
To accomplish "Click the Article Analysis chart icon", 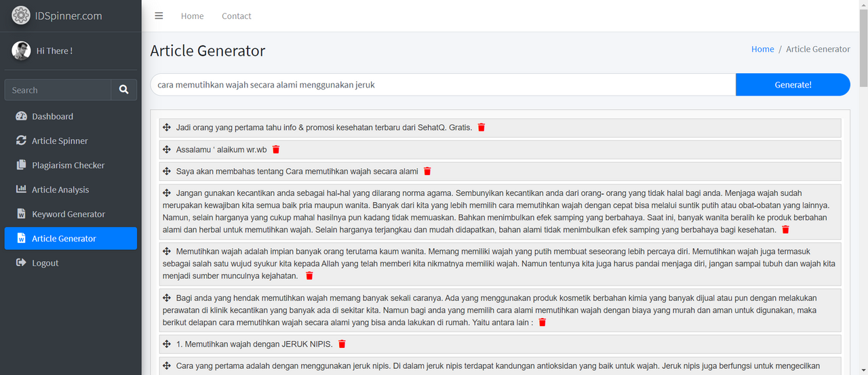I will (x=21, y=189).
